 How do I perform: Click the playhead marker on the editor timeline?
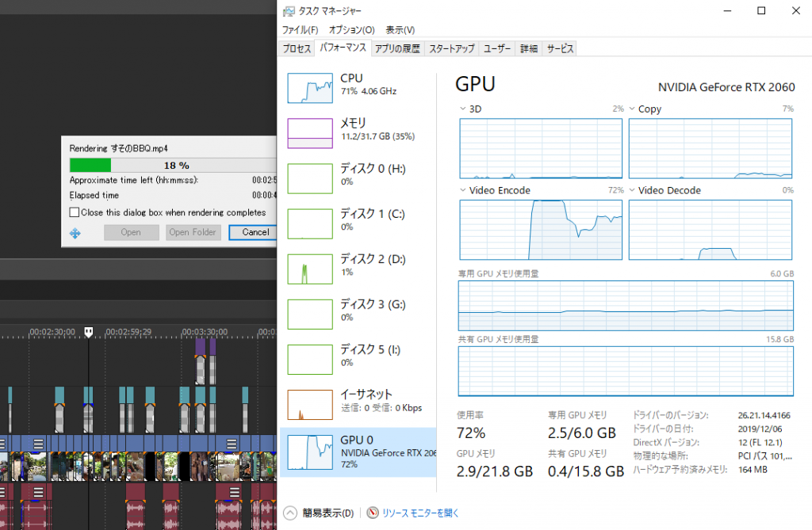pyautogui.click(x=88, y=331)
